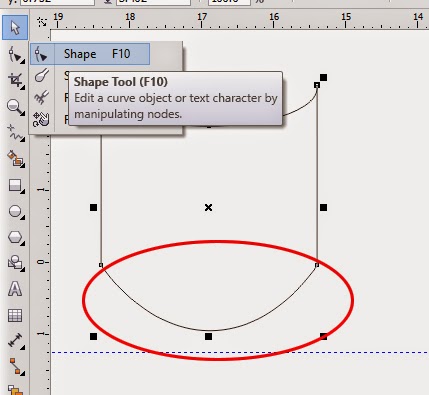The width and height of the screenshot is (429, 395).
Task: Select the Roughen Brush icon in flyout
Action: pos(41,98)
